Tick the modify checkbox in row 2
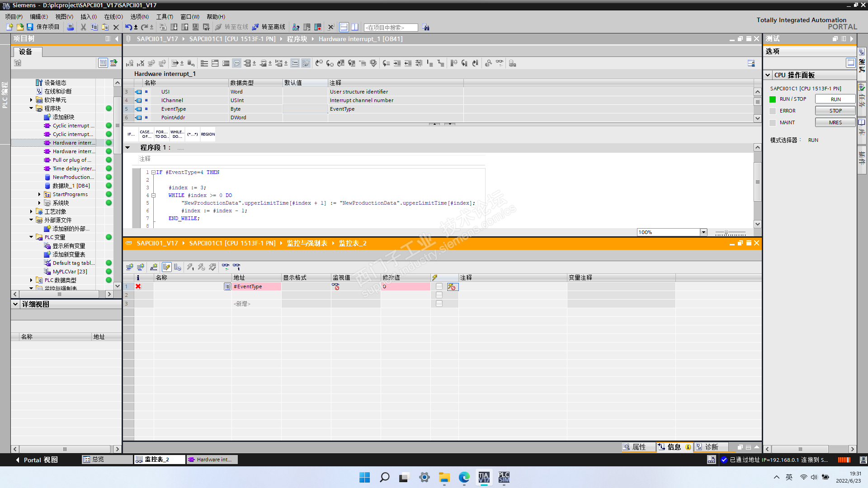The image size is (868, 488). (439, 295)
